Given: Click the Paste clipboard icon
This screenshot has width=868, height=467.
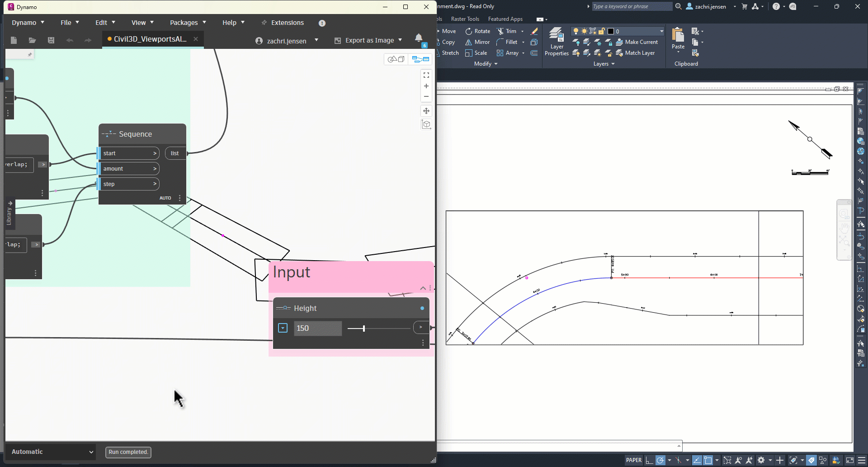Looking at the screenshot, I should 678,36.
